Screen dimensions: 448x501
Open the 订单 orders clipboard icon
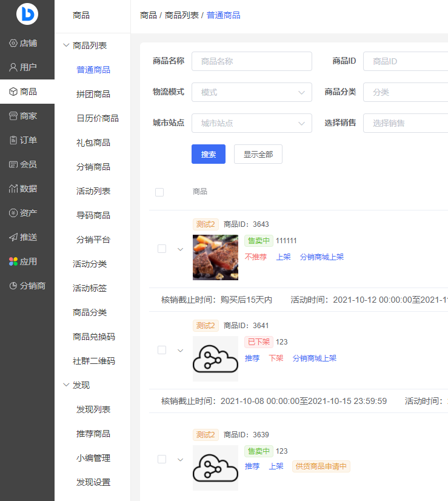pyautogui.click(x=13, y=140)
